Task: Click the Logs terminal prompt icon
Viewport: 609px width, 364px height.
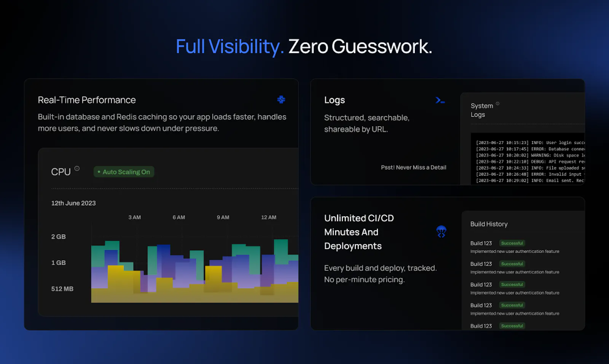Action: [x=440, y=100]
